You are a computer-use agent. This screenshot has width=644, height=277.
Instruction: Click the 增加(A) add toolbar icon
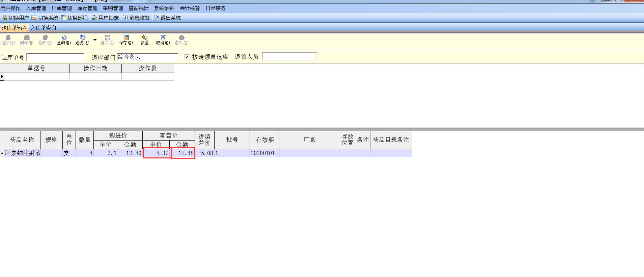click(8, 37)
